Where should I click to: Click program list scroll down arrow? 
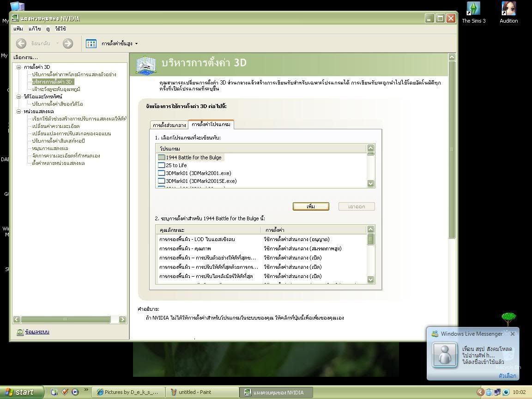tap(370, 183)
